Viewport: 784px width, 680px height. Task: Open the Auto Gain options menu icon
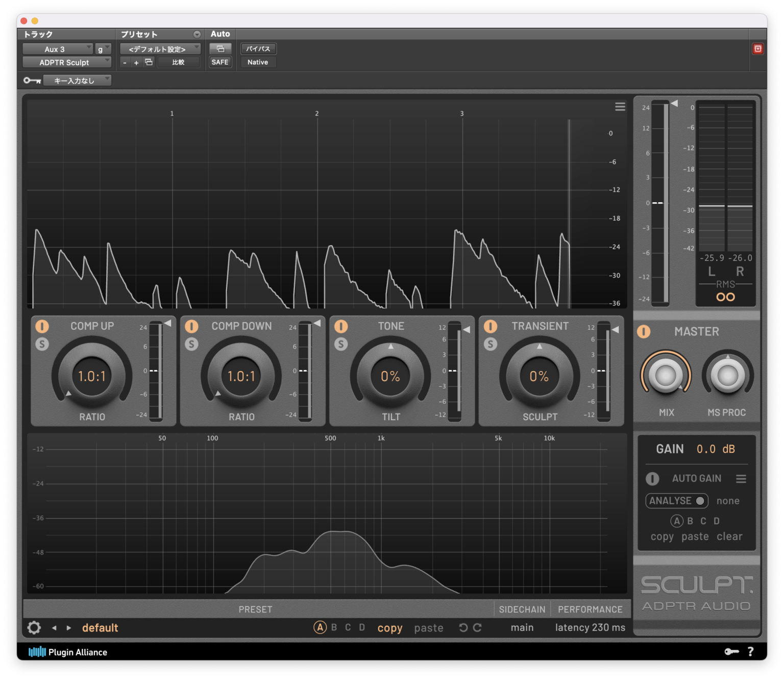pos(741,479)
